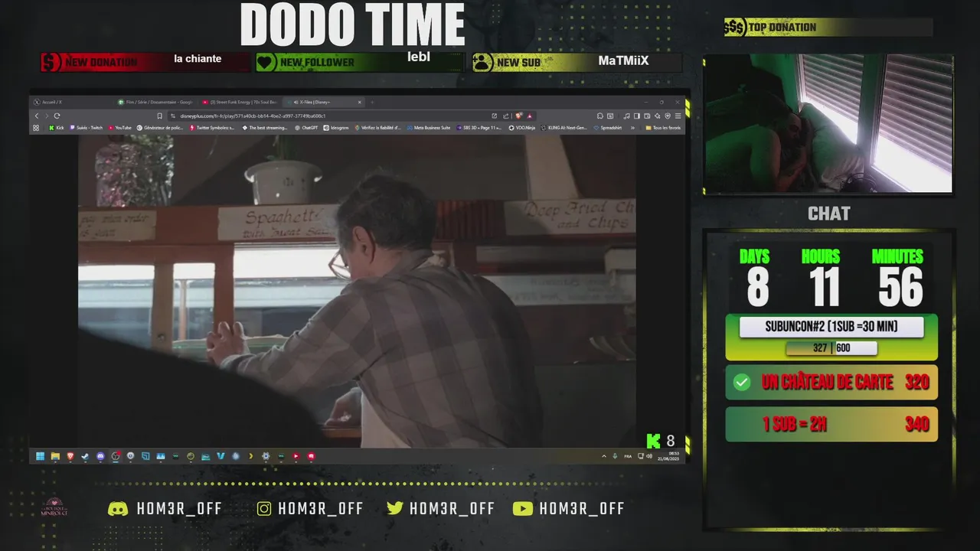980x551 pixels.
Task: Click the microphone tray icon
Action: (615, 456)
